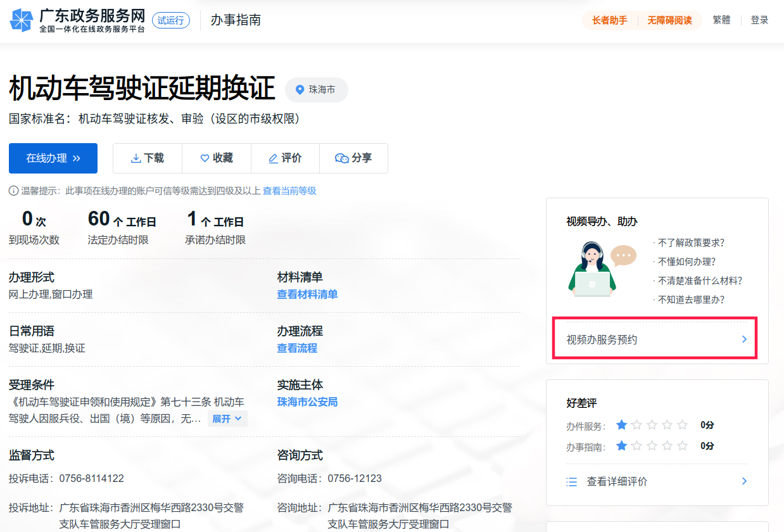Click the 60 个工作日 法定办结时限 value
The image size is (784, 532).
[x=122, y=220]
